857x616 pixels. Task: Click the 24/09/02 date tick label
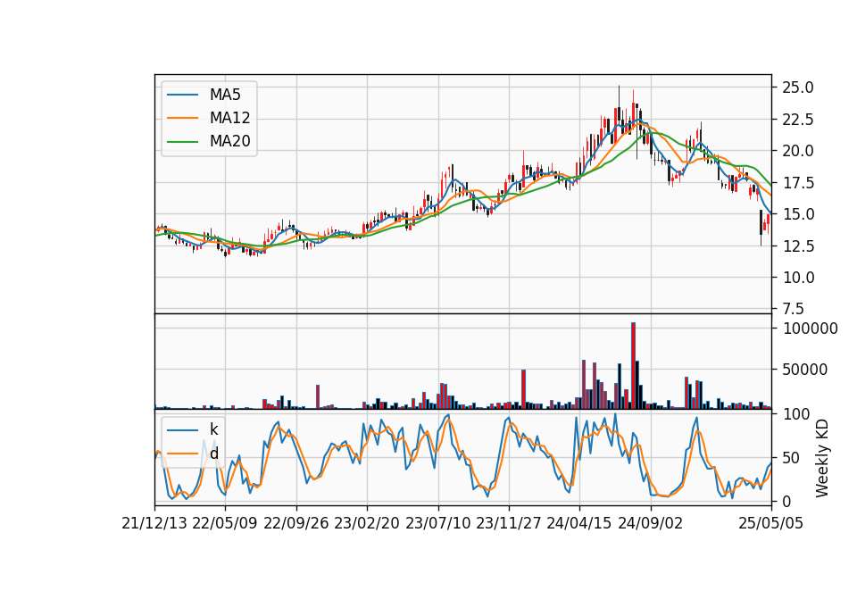pyautogui.click(x=651, y=524)
